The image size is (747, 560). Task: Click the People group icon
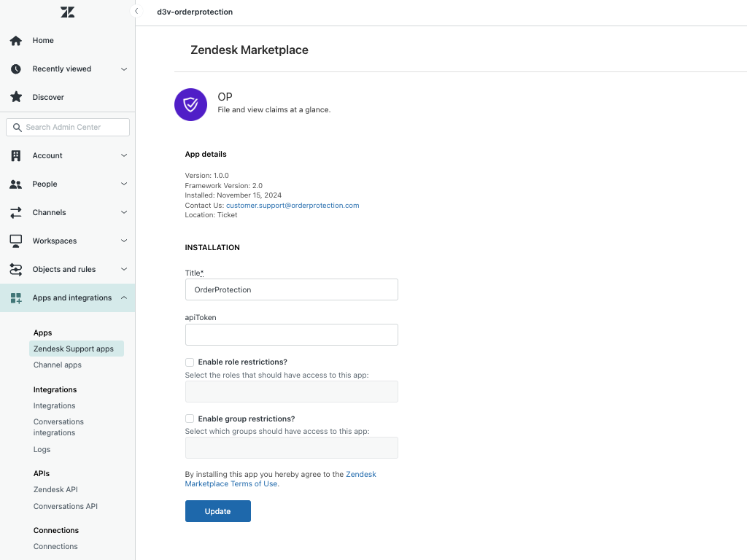click(16, 184)
